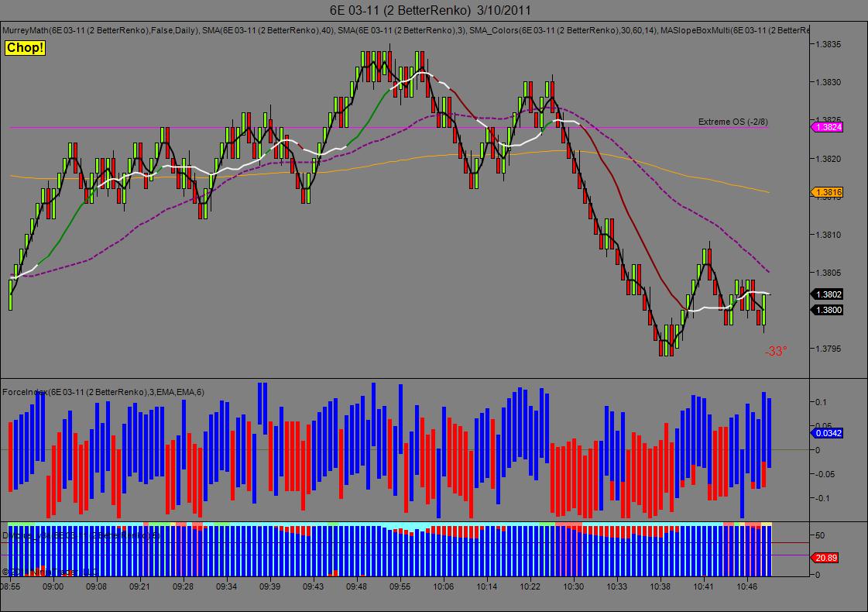The width and height of the screenshot is (868, 612).
Task: Click the red -33° slope readout
Action: coord(776,351)
